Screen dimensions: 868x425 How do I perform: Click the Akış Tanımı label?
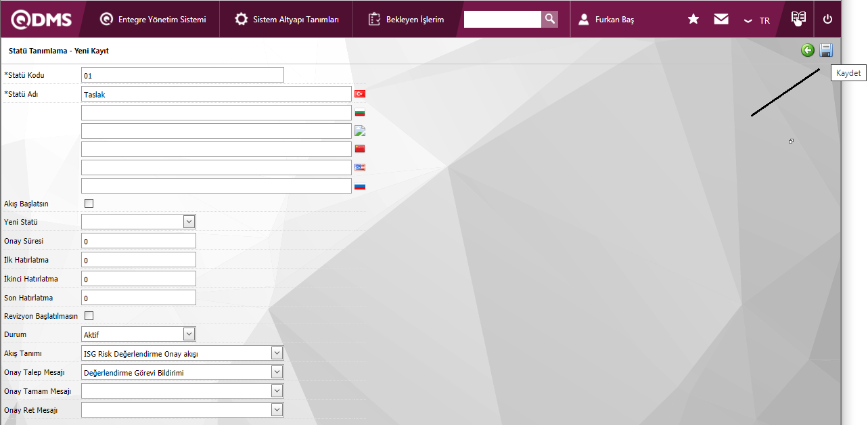pyautogui.click(x=23, y=353)
